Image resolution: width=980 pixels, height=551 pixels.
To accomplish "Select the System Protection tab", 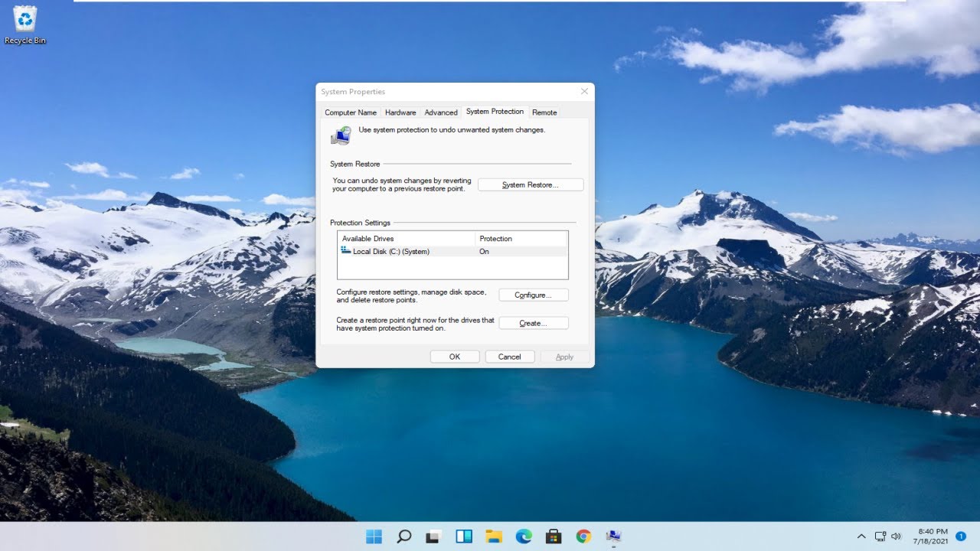I will point(495,112).
